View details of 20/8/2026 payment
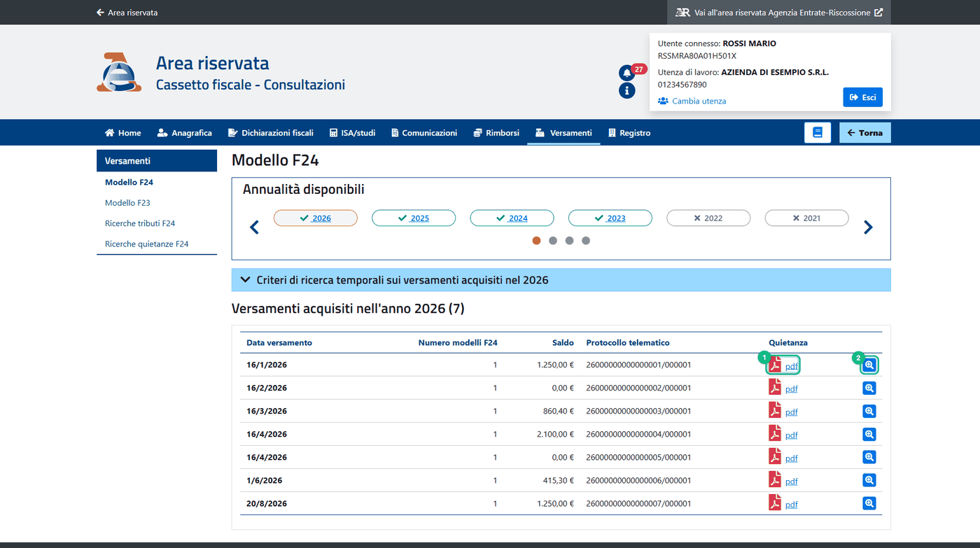 pos(869,503)
